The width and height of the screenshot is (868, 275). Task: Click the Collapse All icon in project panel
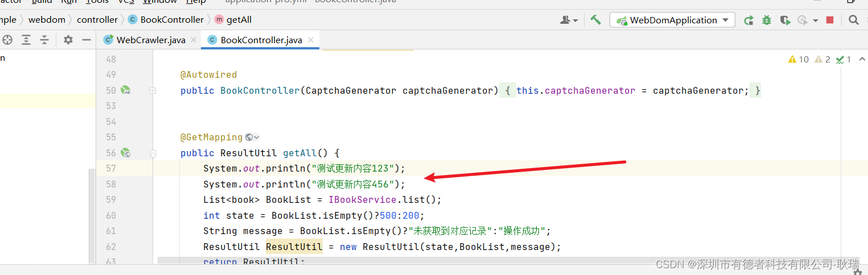[x=44, y=40]
